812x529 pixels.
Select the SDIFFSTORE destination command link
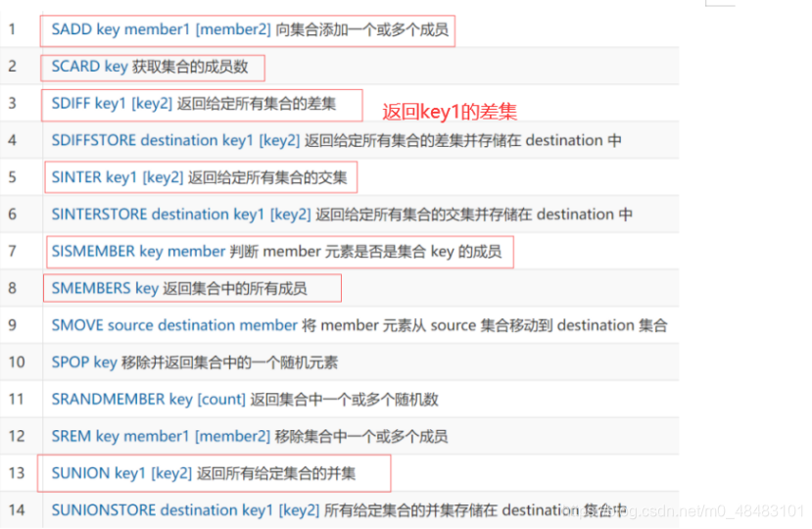[x=175, y=140]
